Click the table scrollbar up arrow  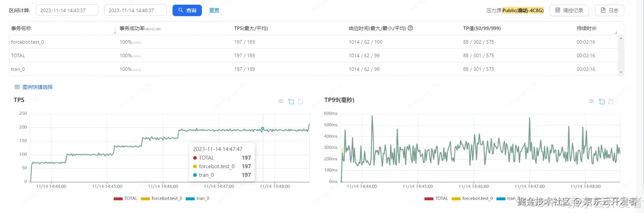pos(621,38)
